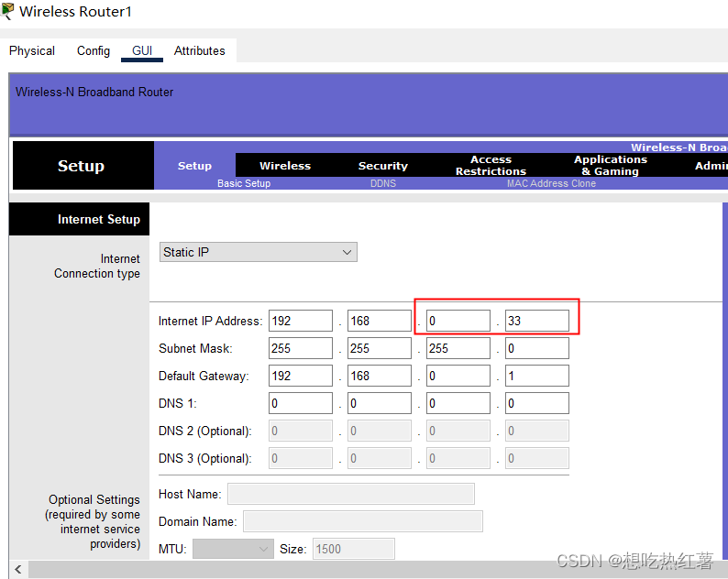Viewport: 728px width, 579px height.
Task: Click DNS 1 third octet field
Action: point(458,403)
